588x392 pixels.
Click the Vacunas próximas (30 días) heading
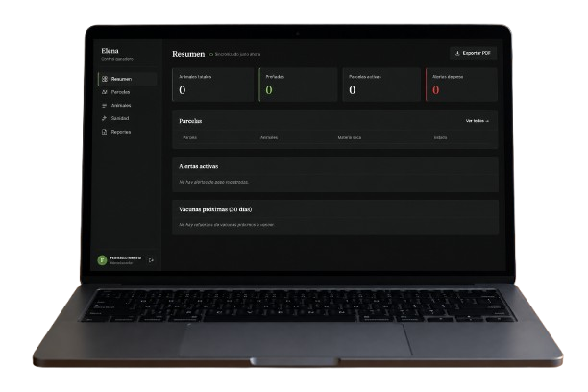[x=215, y=209]
